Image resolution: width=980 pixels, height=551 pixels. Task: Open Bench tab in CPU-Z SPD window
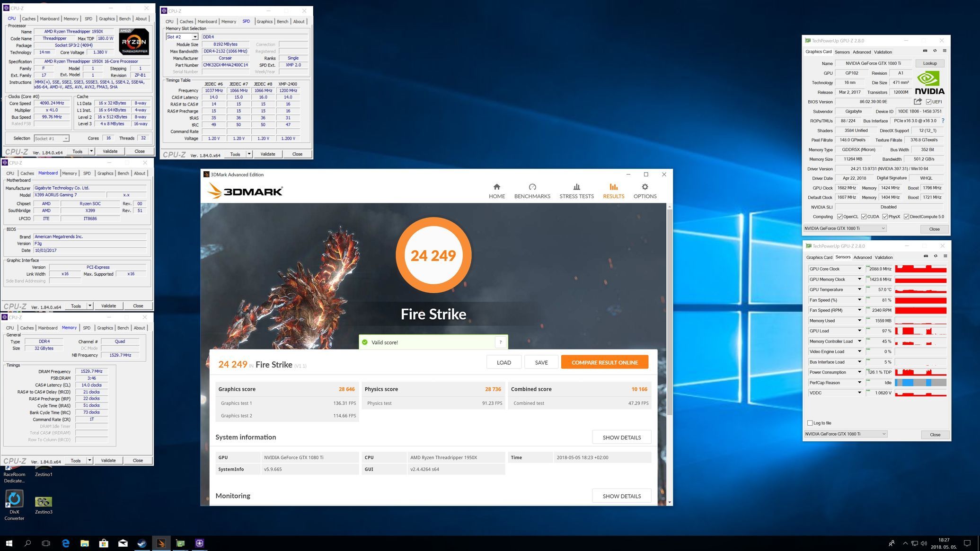(x=283, y=21)
